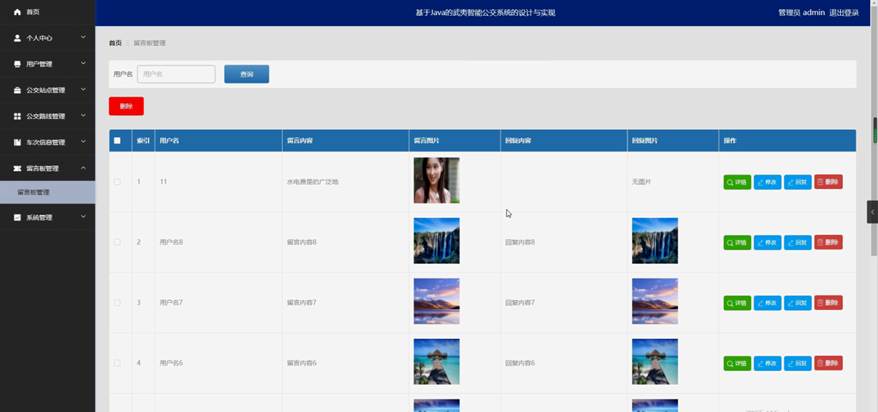Click 删除 delete for row 11
878x412 pixels.
coord(828,182)
